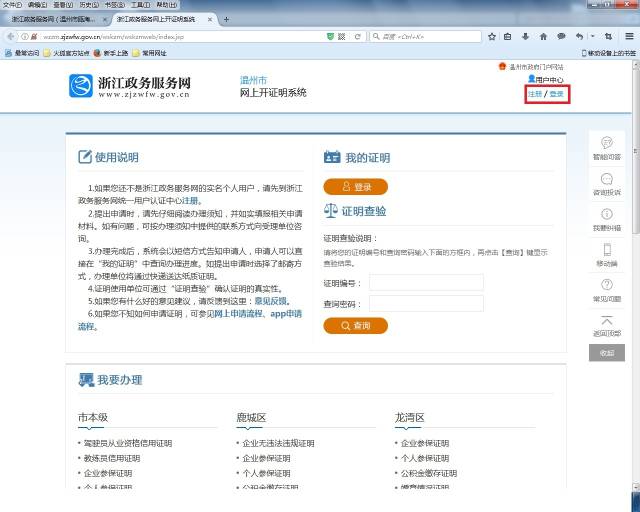Go to the home page icon

click(543, 37)
